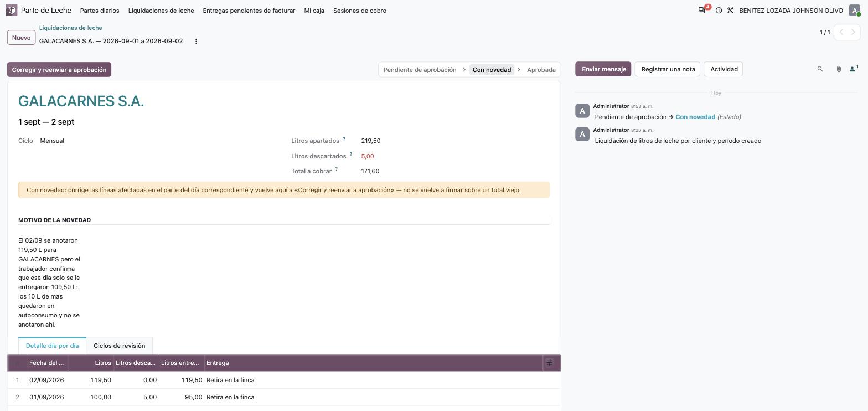
Task: Open the column settings icon in the table
Action: pyautogui.click(x=550, y=363)
